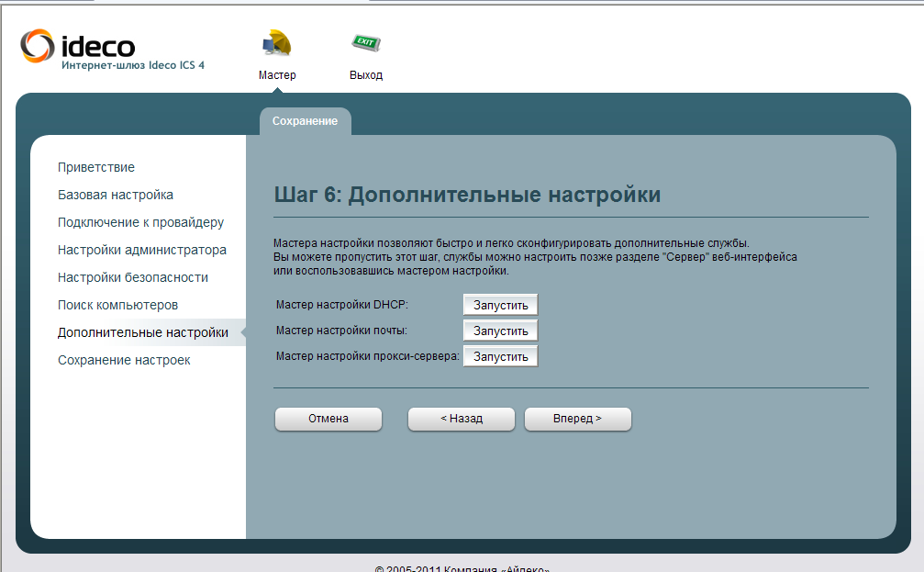This screenshot has width=924, height=572.
Task: Click the Компания «Айдеко» copyright footer text
Action: point(462,568)
